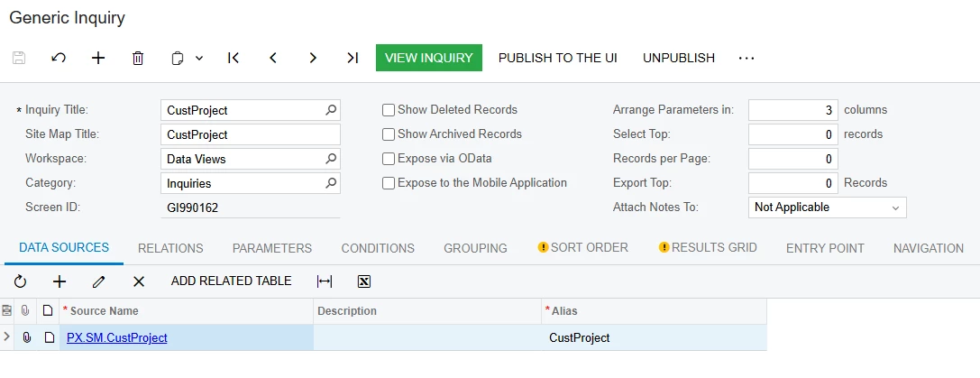
Task: Switch to the RELATIONS tab
Action: coord(170,248)
